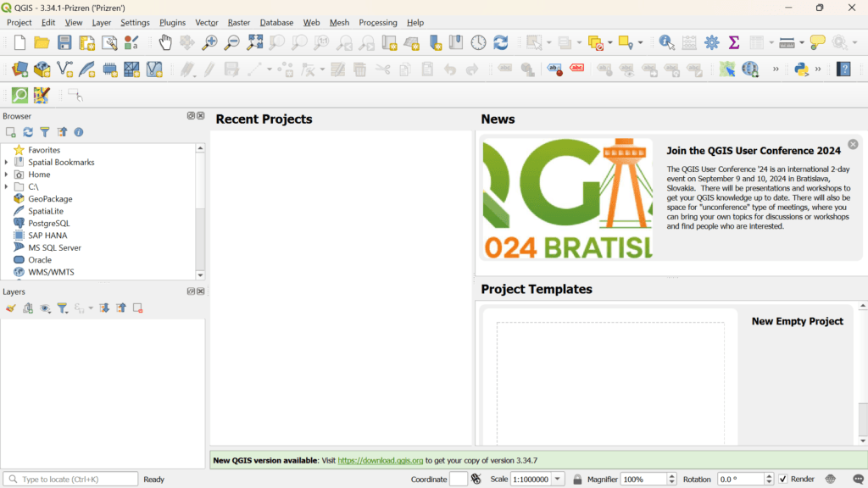This screenshot has height=488, width=868.
Task: Activate the Zoom In tool
Action: click(209, 40)
